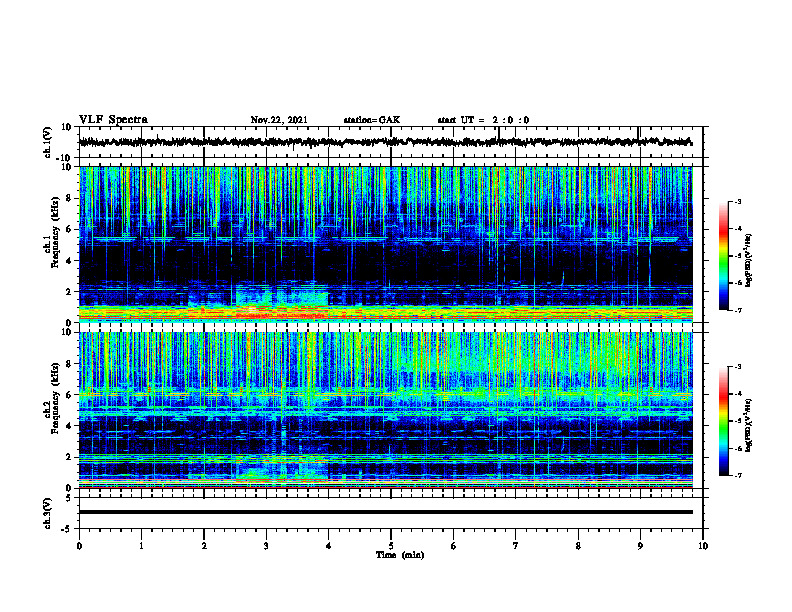Image resolution: width=792 pixels, height=612 pixels.
Task: Click the "5" tick on the ch.3(V) axis
Action: click(x=69, y=498)
